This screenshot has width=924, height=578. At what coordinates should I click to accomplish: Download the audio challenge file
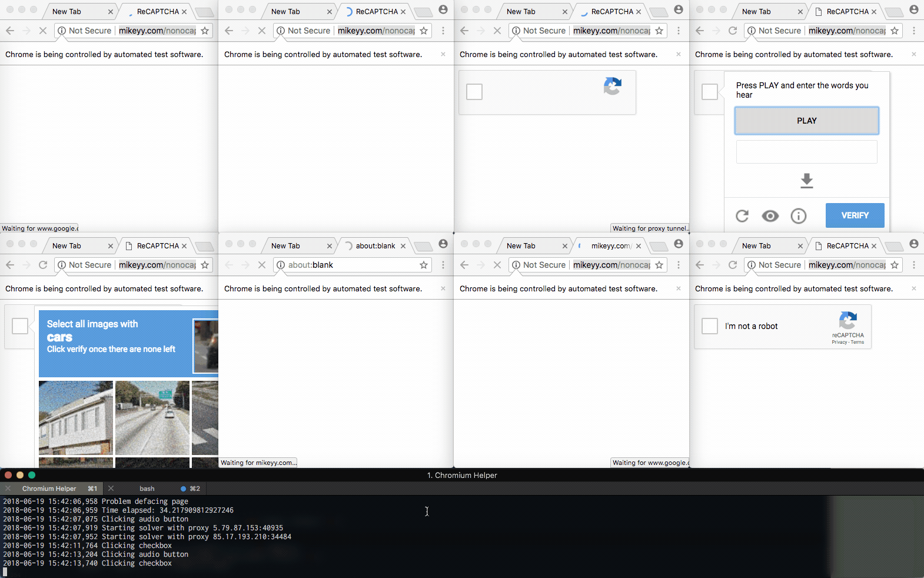point(806,181)
